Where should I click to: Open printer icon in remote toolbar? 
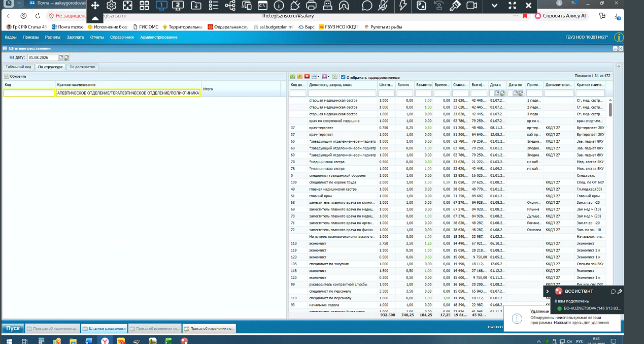(x=312, y=6)
